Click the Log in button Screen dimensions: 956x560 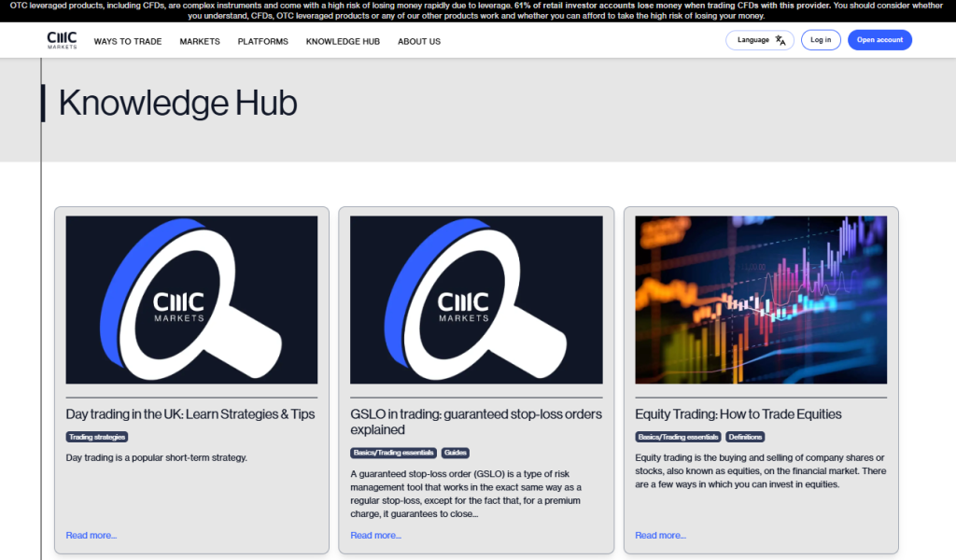[x=821, y=40]
